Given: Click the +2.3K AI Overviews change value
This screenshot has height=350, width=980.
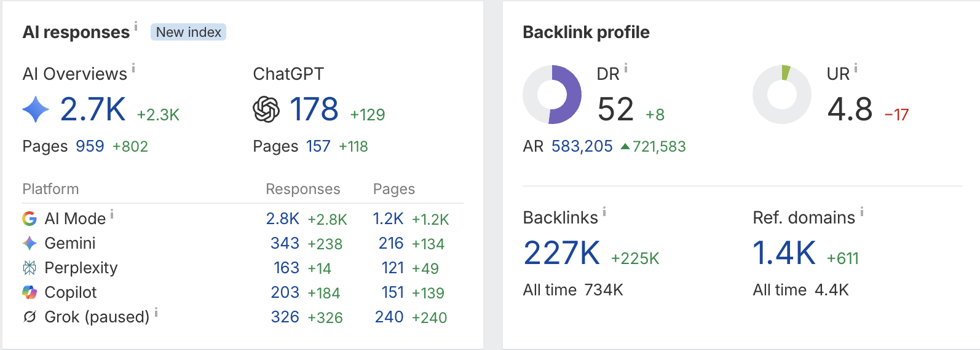Looking at the screenshot, I should [158, 115].
